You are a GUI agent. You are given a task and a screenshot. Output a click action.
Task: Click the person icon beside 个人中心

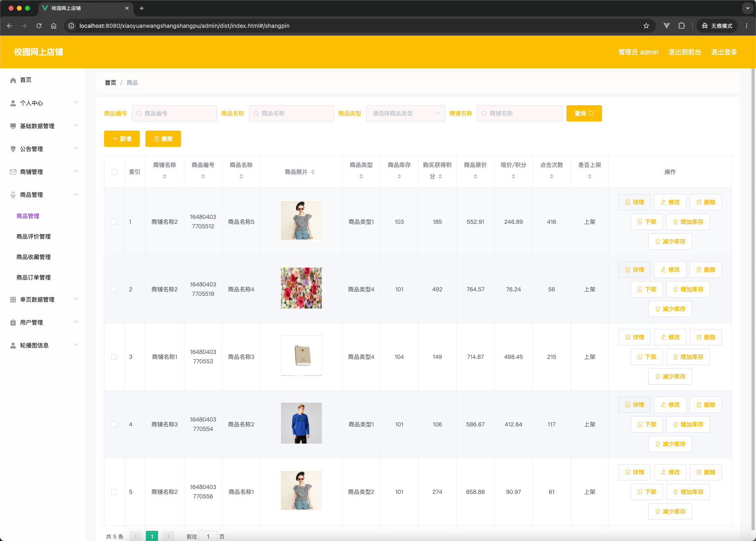click(x=13, y=103)
